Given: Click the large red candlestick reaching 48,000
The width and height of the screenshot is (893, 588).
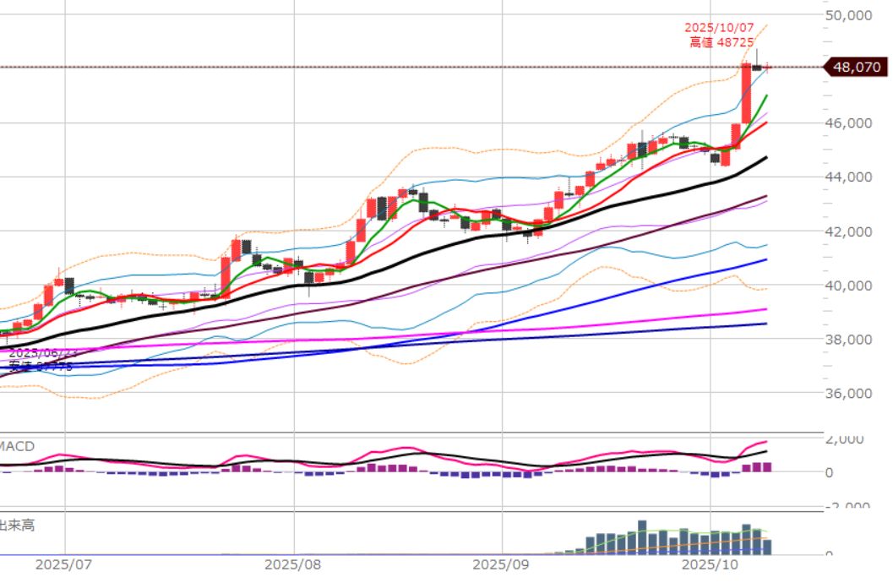Looking at the screenshot, I should pyautogui.click(x=746, y=94).
